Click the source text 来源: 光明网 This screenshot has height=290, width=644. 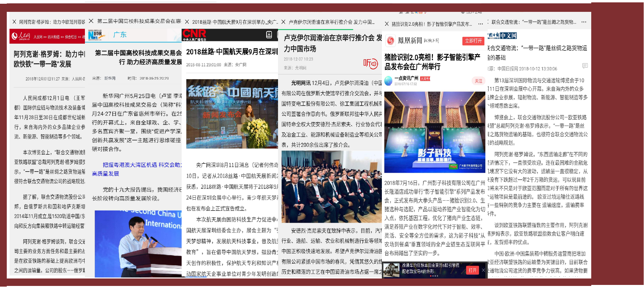tap(295, 68)
